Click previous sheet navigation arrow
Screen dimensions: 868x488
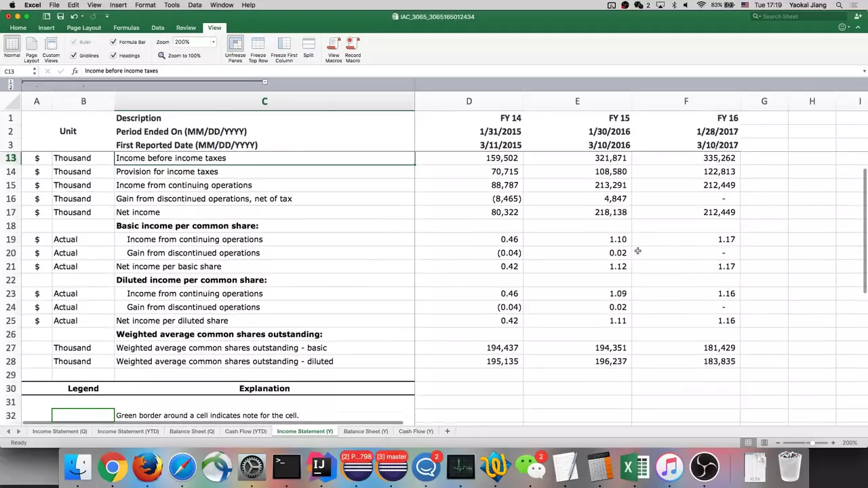click(9, 431)
